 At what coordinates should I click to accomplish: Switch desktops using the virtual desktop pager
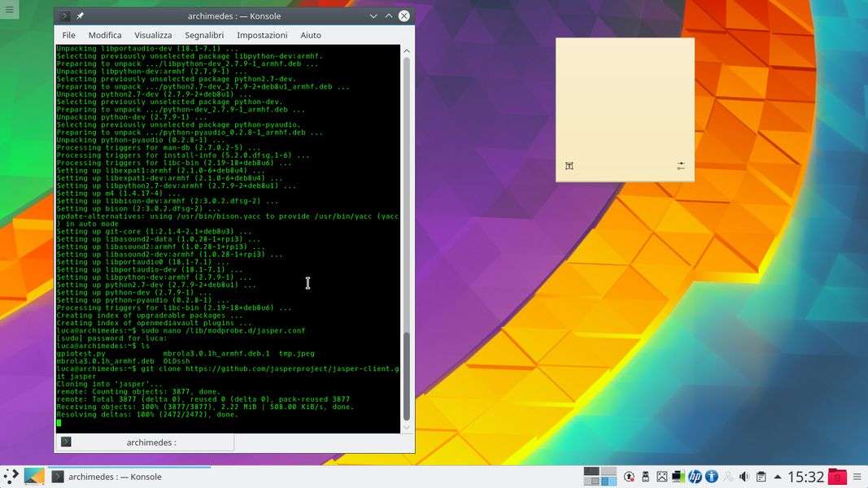[x=600, y=477]
